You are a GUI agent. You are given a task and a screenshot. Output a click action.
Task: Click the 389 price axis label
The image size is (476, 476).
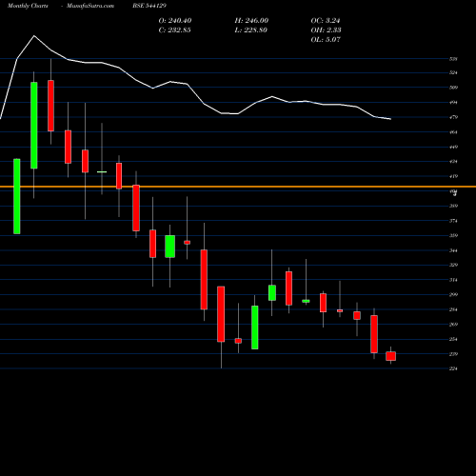(453, 206)
